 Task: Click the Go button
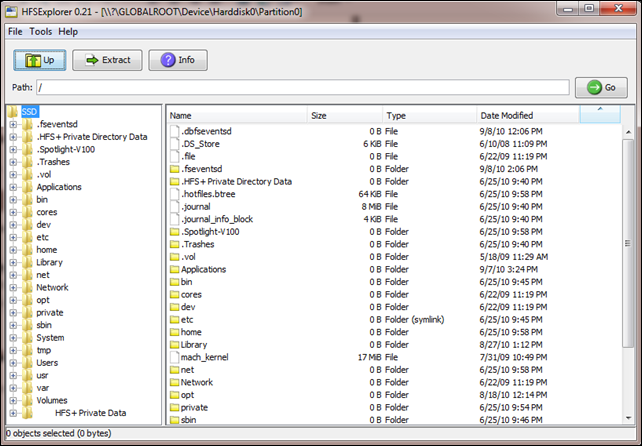[x=601, y=87]
